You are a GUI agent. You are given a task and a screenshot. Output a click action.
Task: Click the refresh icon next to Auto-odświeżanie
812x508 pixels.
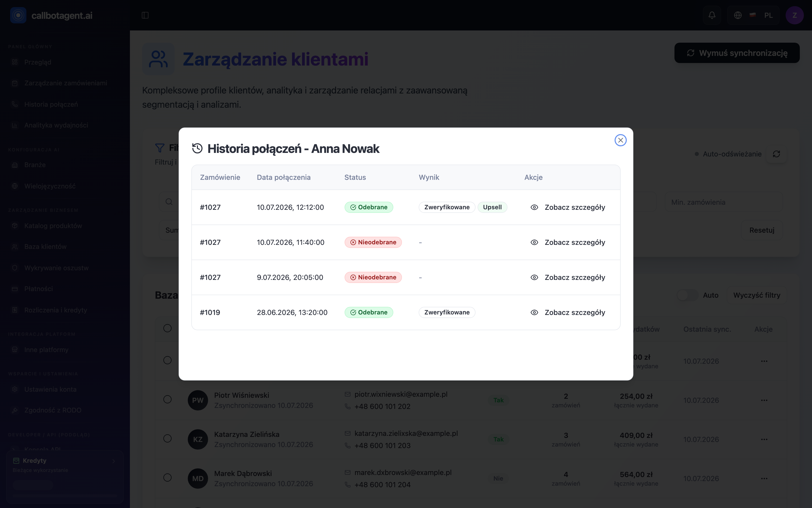pyautogui.click(x=776, y=154)
